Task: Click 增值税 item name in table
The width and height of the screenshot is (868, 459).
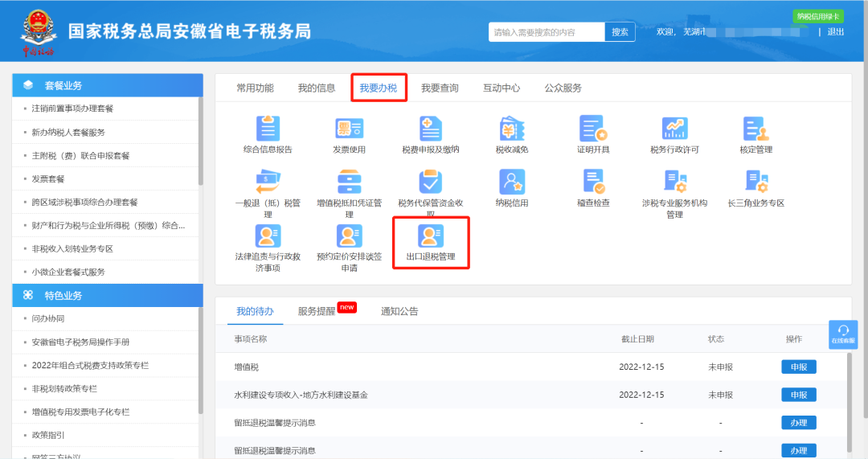Action: coord(247,367)
